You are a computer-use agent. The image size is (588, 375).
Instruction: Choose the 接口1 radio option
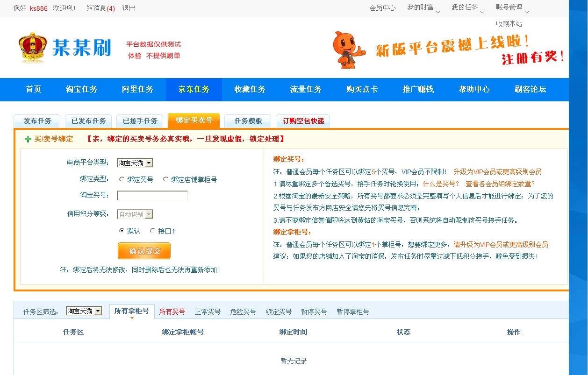[153, 231]
